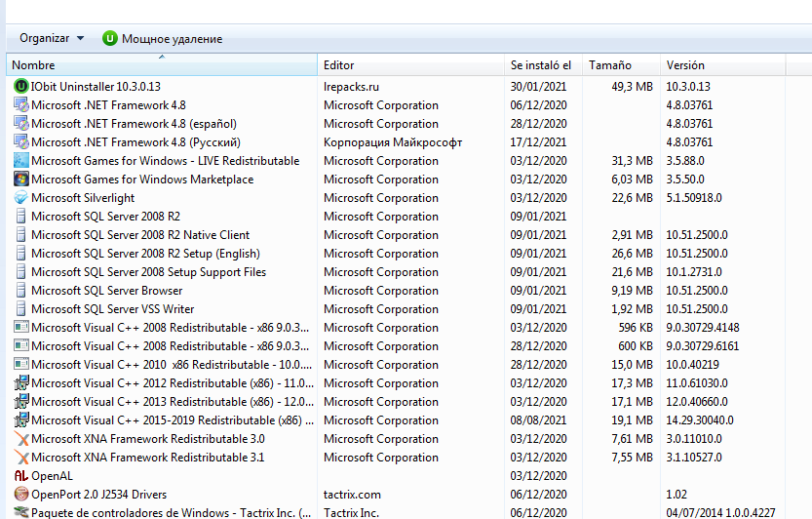This screenshot has height=519, width=812.
Task: Select Microsoft Silverlight program name
Action: [83, 198]
